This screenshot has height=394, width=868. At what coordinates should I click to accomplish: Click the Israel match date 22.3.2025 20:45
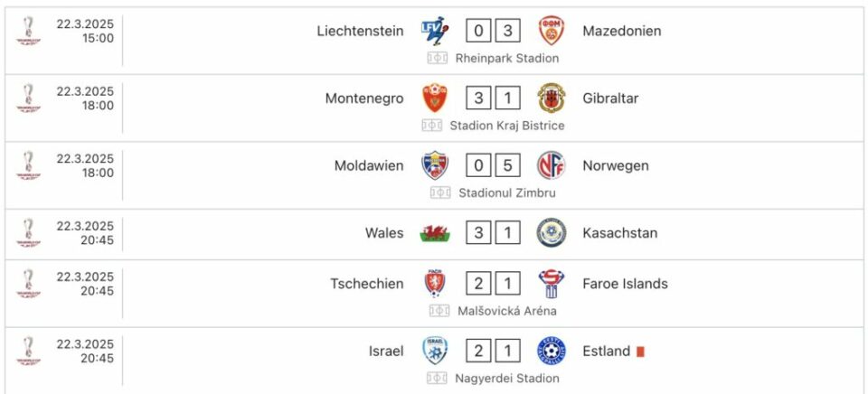click(x=85, y=351)
